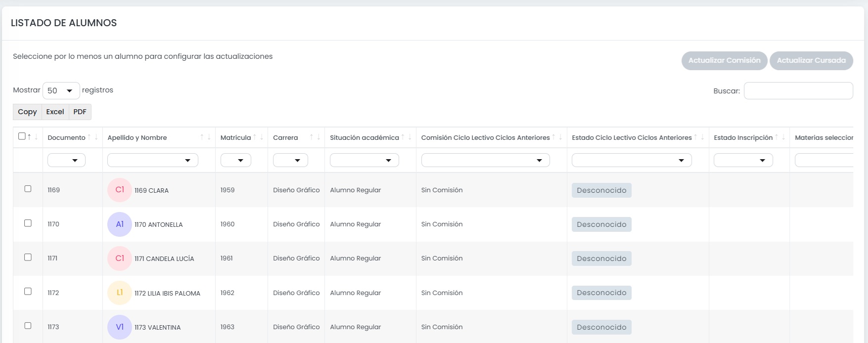
Task: Click the name 1170 ANTONELLA
Action: coord(158,224)
